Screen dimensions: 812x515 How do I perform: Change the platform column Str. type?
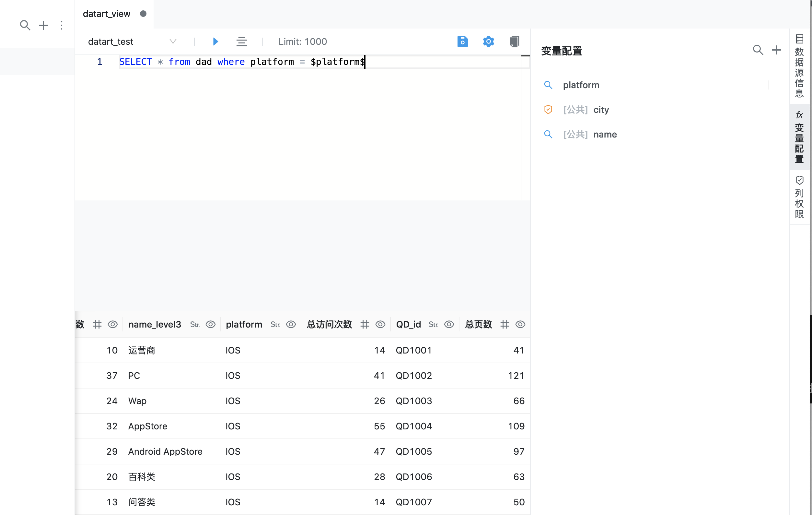pos(275,324)
